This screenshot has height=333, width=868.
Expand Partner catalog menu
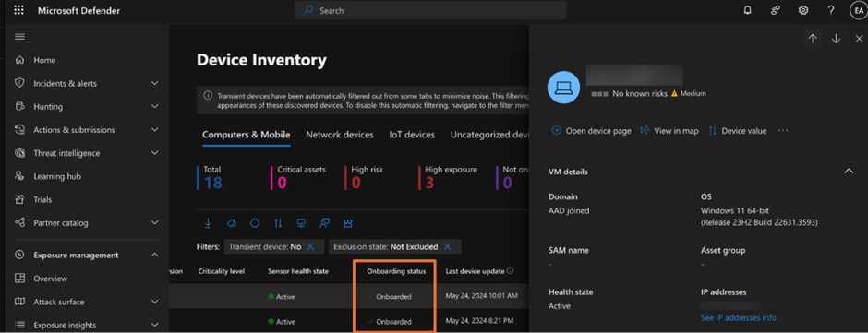(x=154, y=222)
